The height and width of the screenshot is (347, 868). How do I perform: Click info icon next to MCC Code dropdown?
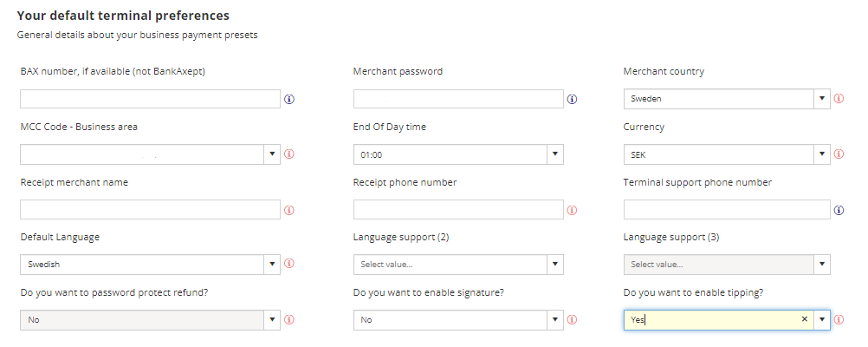289,154
